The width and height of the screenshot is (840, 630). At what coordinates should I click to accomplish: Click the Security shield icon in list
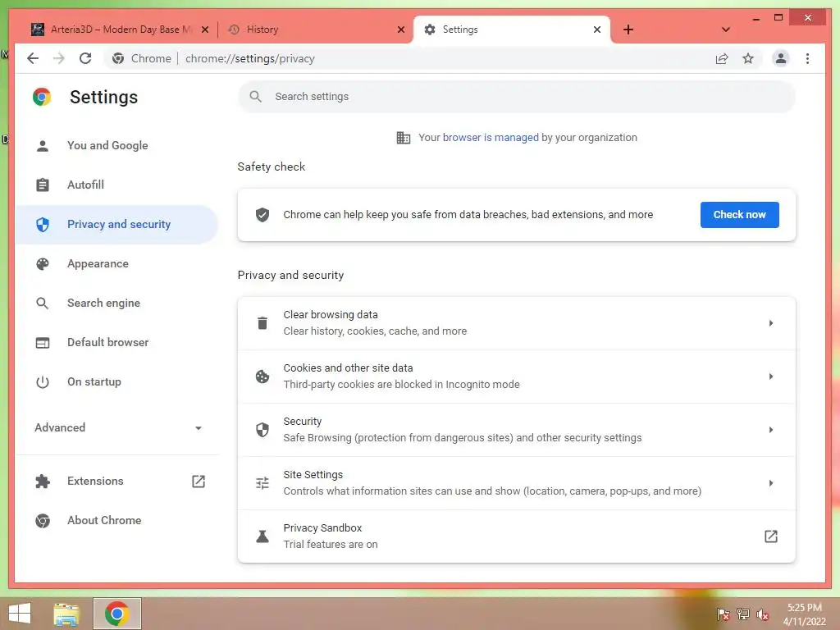tap(262, 430)
